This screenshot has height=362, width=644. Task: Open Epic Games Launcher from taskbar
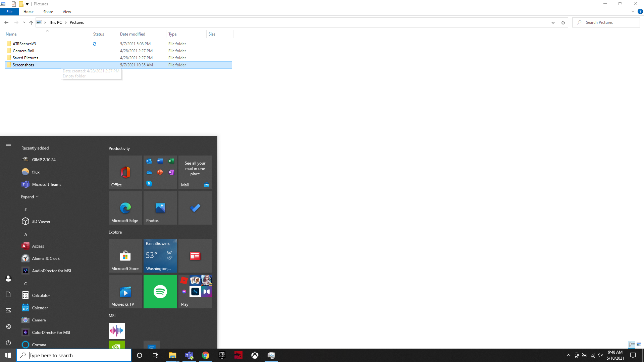point(222,355)
